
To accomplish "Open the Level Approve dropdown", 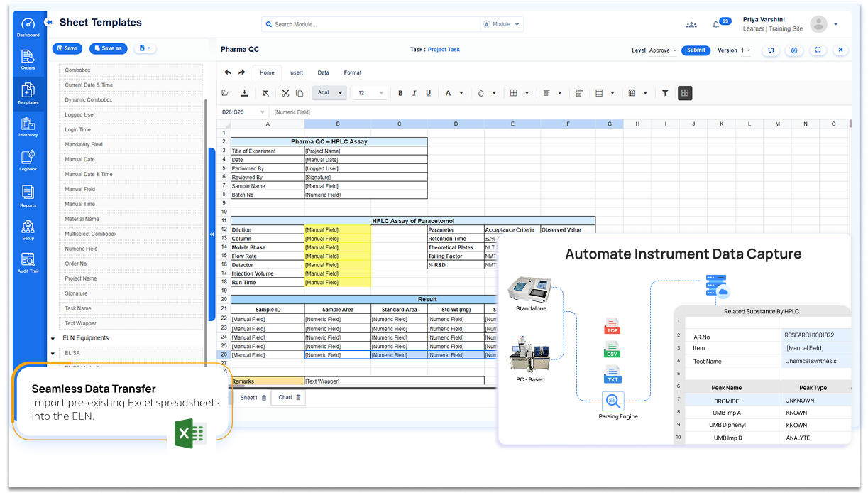I will pos(663,50).
